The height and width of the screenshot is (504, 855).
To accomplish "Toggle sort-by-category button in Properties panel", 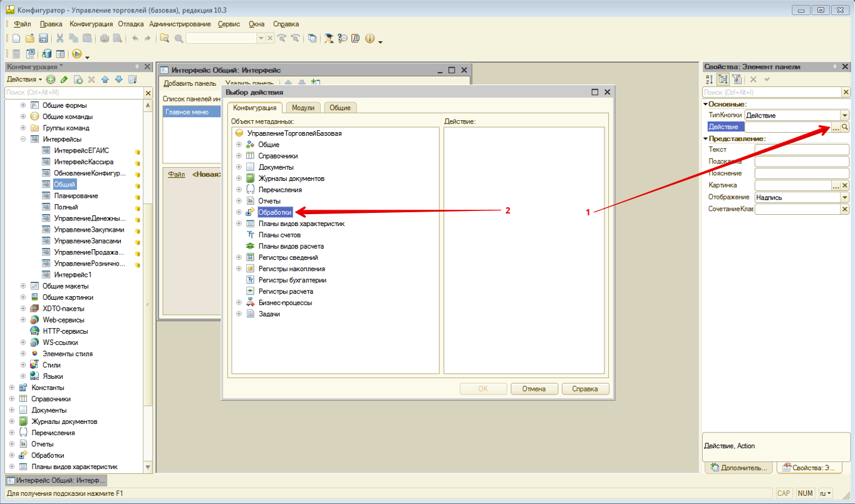I will (x=723, y=80).
